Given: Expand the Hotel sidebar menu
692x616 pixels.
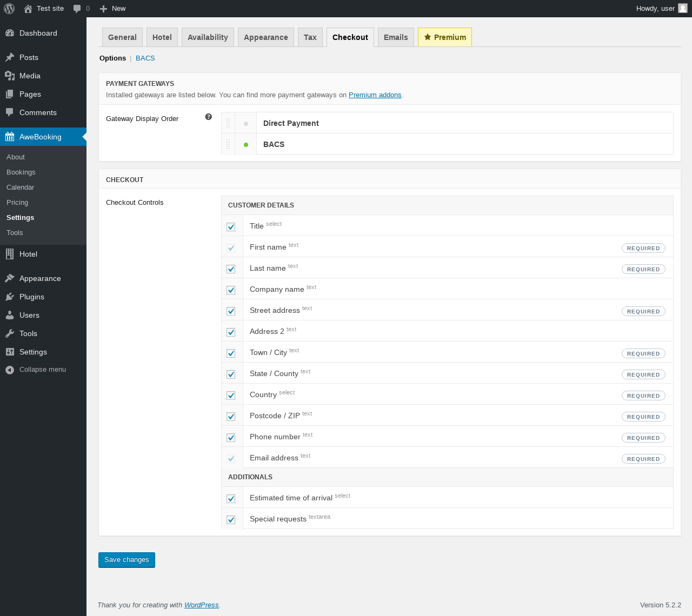Looking at the screenshot, I should coord(28,254).
